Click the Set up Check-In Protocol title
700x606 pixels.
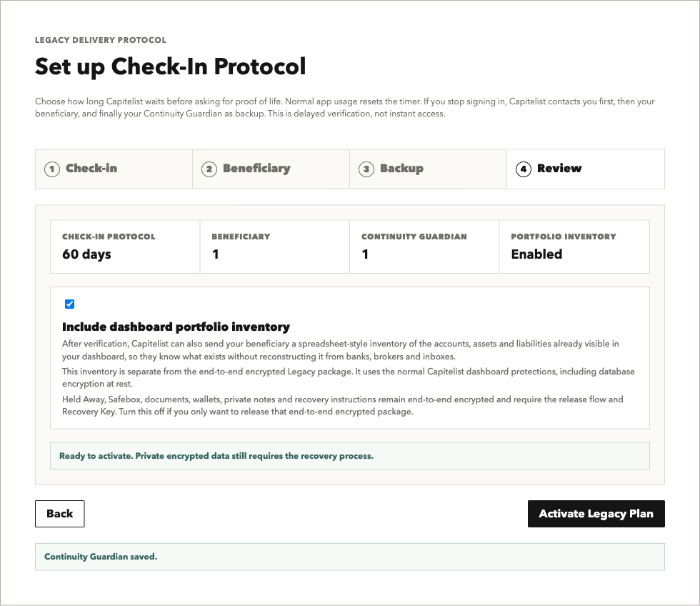pos(171,67)
